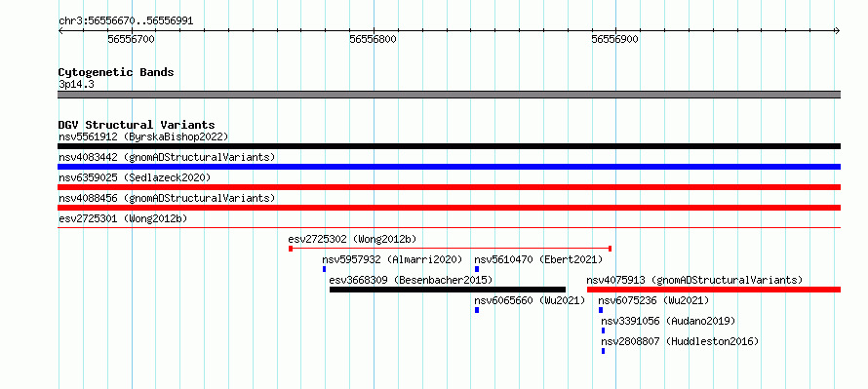The height and width of the screenshot is (389, 868).
Task: Click the nsv5610470 (Ebert2021) label
Action: [538, 259]
